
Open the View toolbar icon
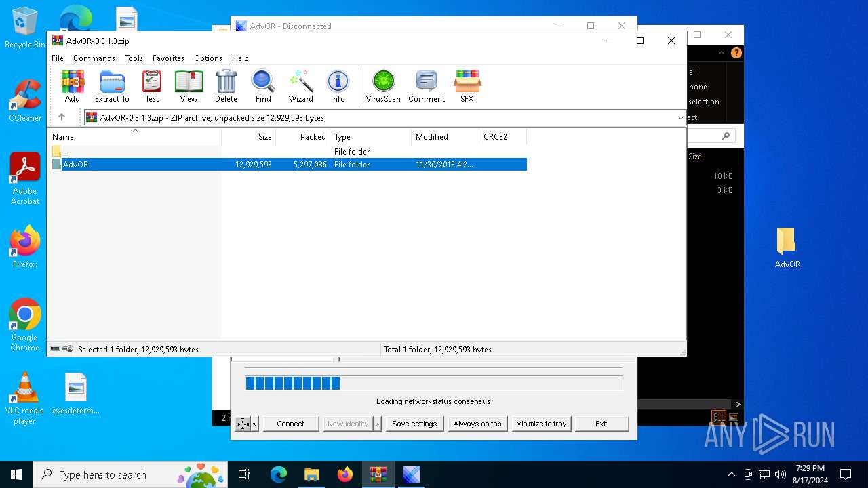click(x=189, y=86)
